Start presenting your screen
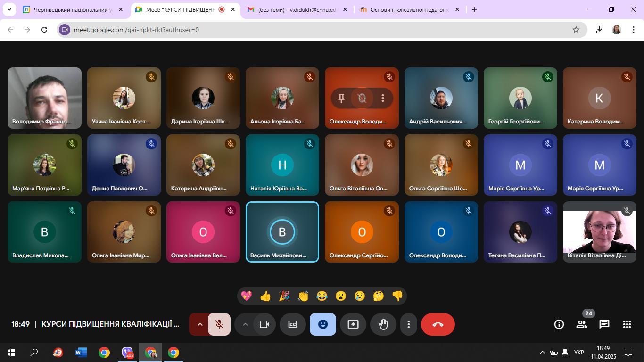644x362 pixels. tap(353, 324)
